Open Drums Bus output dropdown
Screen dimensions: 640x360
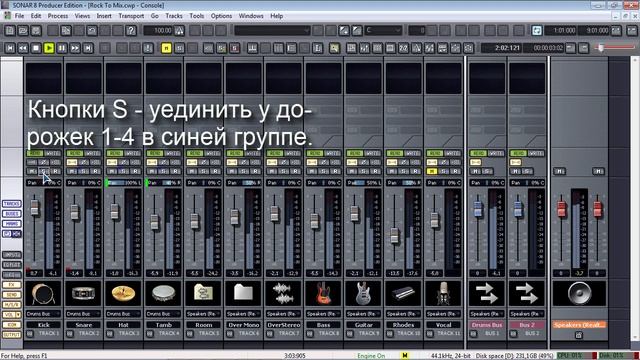point(487,314)
